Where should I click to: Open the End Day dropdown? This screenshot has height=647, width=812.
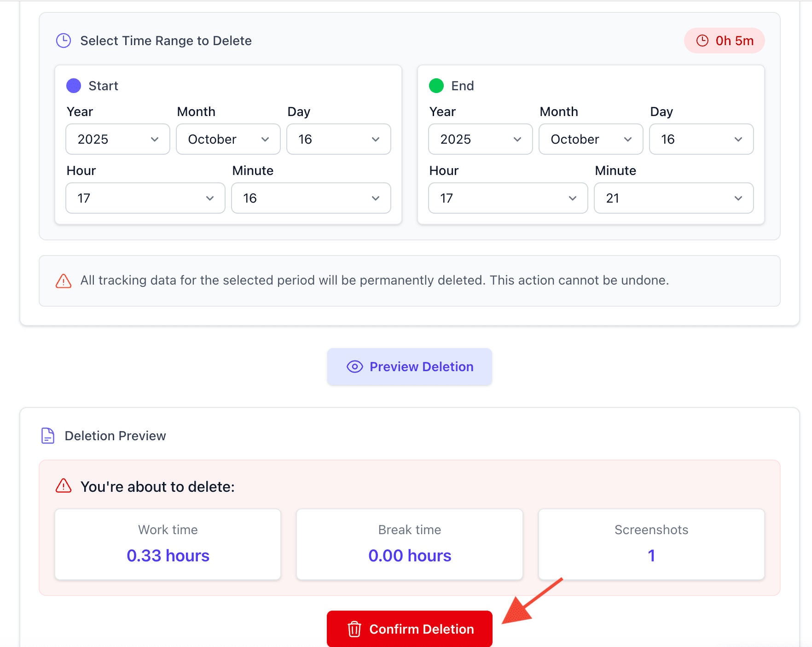point(701,139)
